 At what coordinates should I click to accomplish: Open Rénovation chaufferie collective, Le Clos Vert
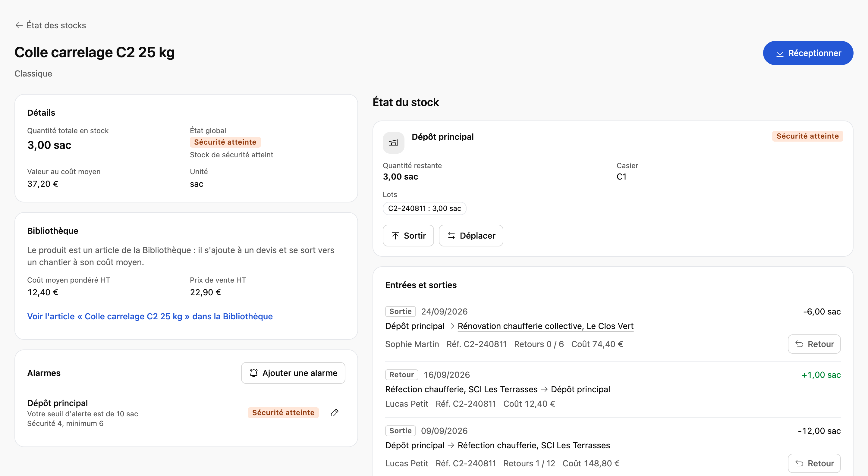click(545, 326)
